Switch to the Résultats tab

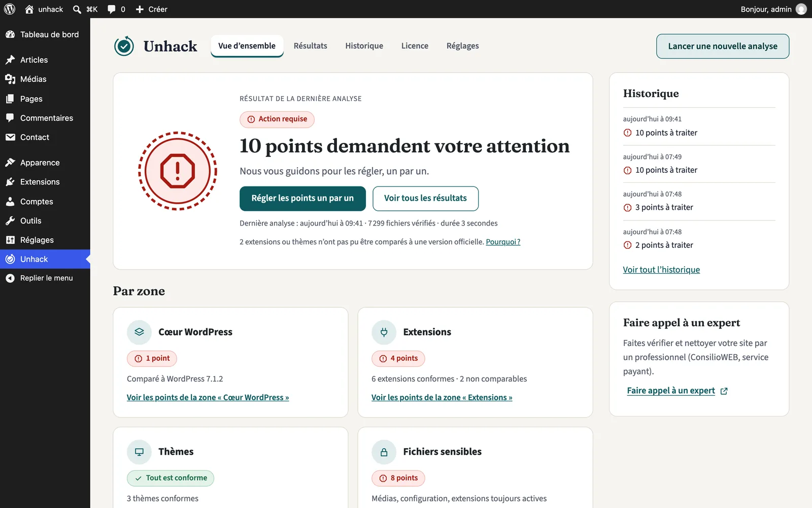tap(311, 46)
